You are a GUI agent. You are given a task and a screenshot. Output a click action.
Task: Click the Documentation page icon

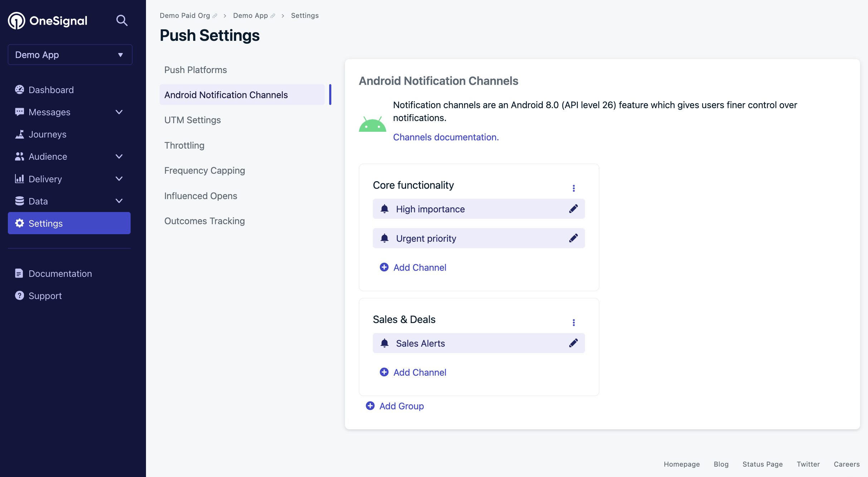click(19, 273)
